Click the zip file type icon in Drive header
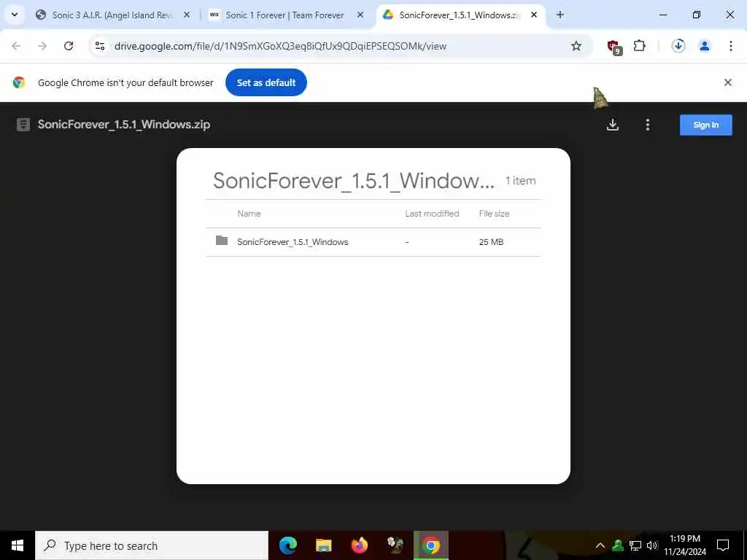 click(23, 125)
